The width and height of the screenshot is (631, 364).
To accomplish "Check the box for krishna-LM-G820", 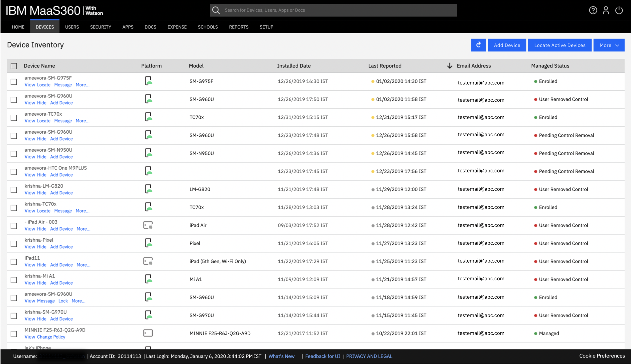I will (14, 190).
